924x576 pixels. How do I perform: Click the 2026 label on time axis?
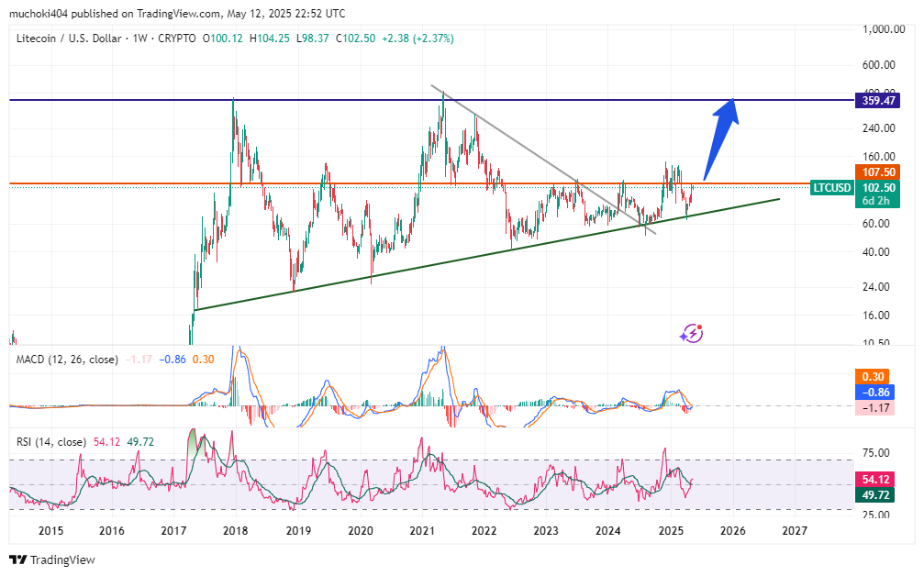click(x=732, y=531)
